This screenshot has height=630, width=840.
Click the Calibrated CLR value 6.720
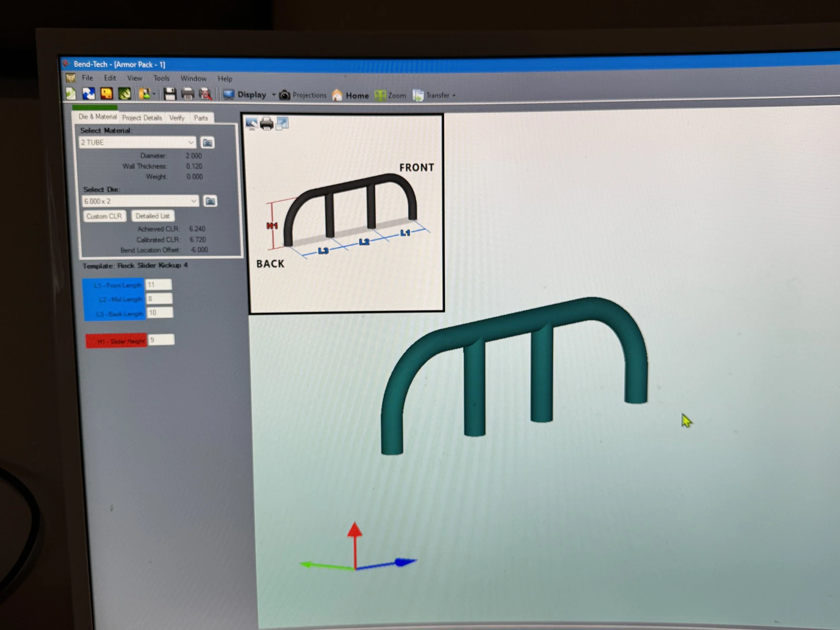tap(198, 240)
